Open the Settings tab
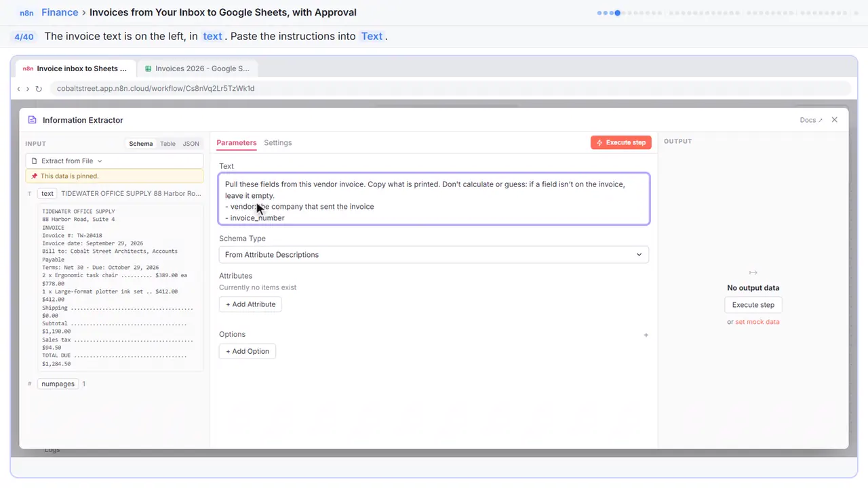The image size is (868, 488). click(x=278, y=143)
